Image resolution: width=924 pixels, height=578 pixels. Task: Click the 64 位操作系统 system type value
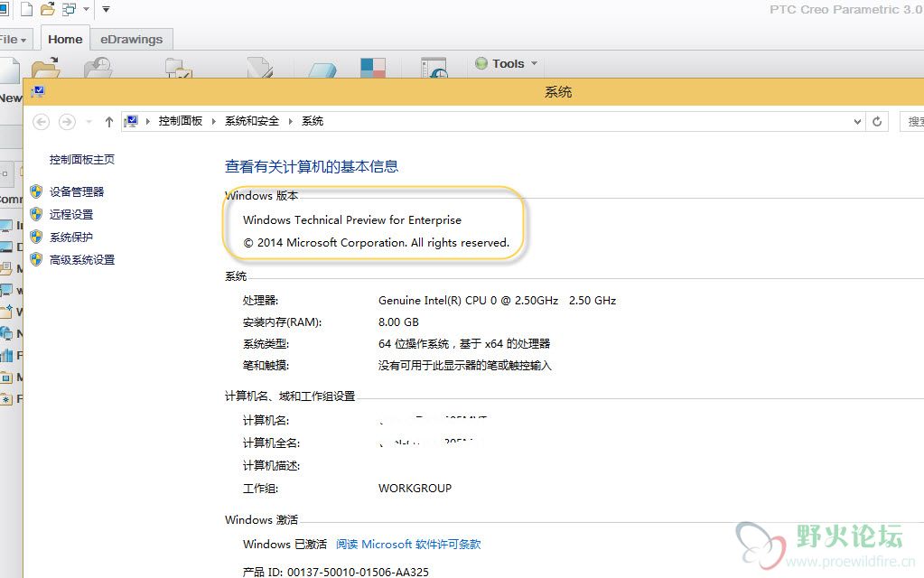pos(463,343)
